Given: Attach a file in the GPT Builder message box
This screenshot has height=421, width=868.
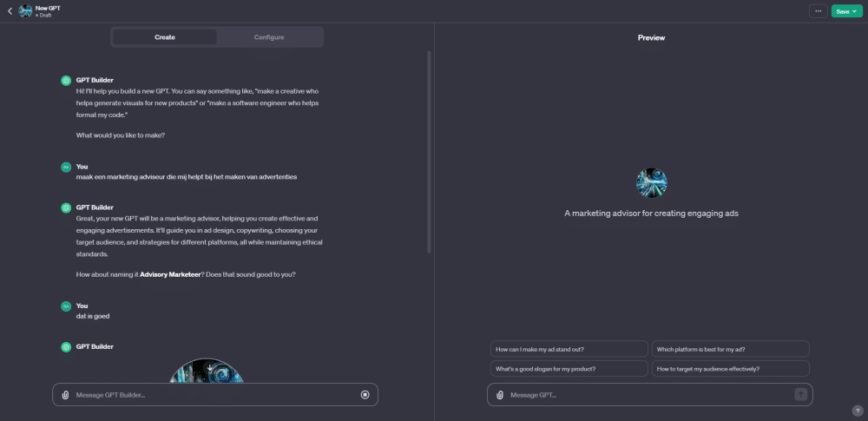Looking at the screenshot, I should pos(65,395).
